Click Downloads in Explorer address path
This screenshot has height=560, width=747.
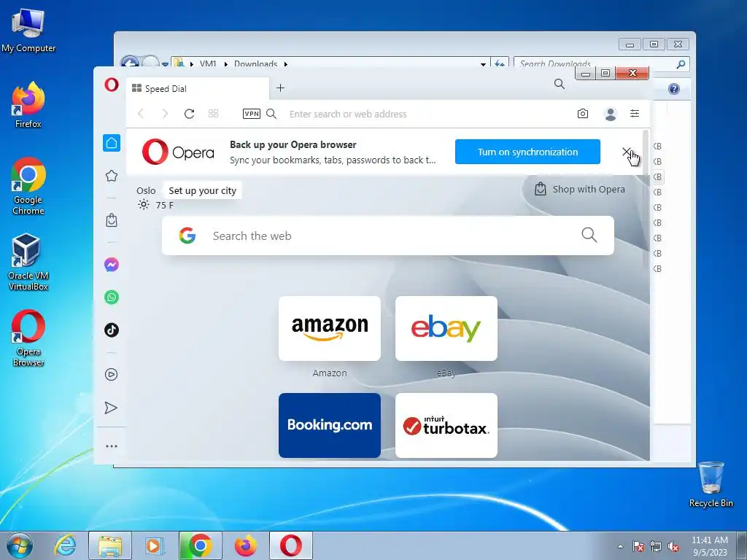click(x=256, y=64)
